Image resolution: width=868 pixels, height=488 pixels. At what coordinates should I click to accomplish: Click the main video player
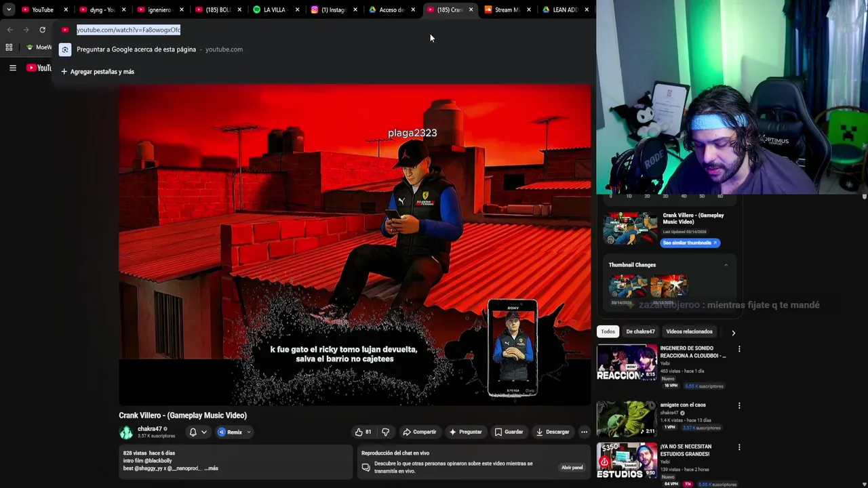click(x=355, y=245)
